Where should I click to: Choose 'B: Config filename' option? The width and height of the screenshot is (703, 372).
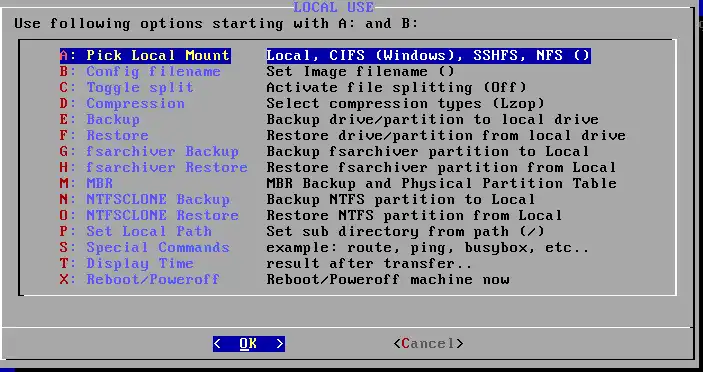coord(140,72)
